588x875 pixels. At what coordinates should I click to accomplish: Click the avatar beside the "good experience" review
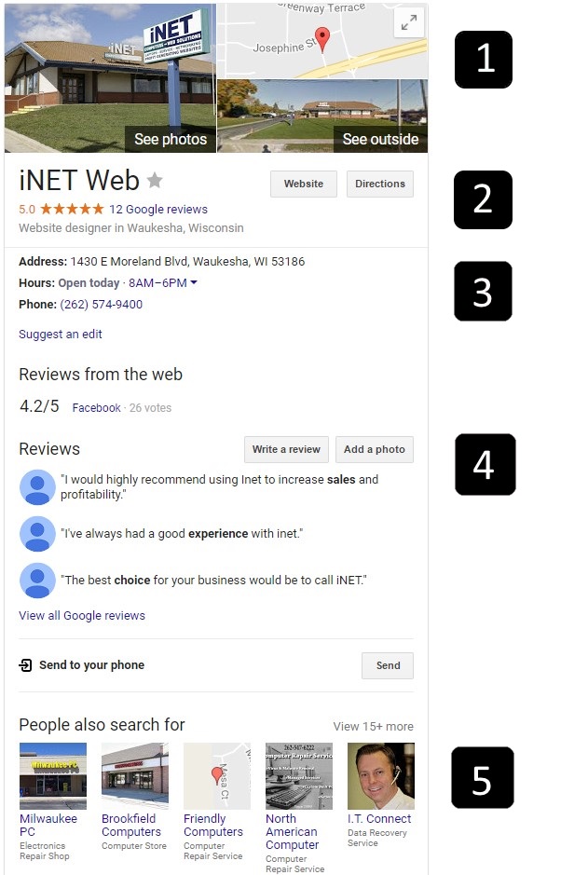pyautogui.click(x=37, y=534)
